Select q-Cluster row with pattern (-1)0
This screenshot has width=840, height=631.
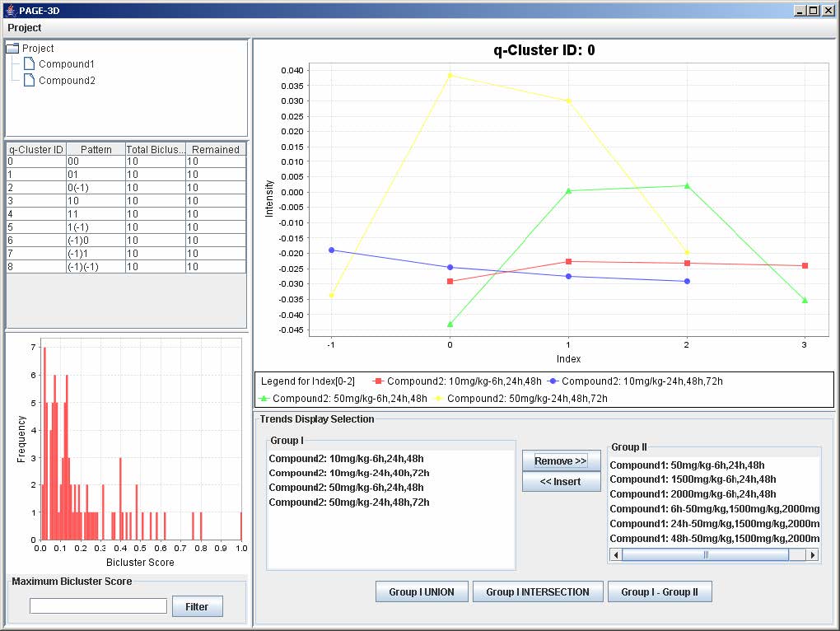point(127,240)
